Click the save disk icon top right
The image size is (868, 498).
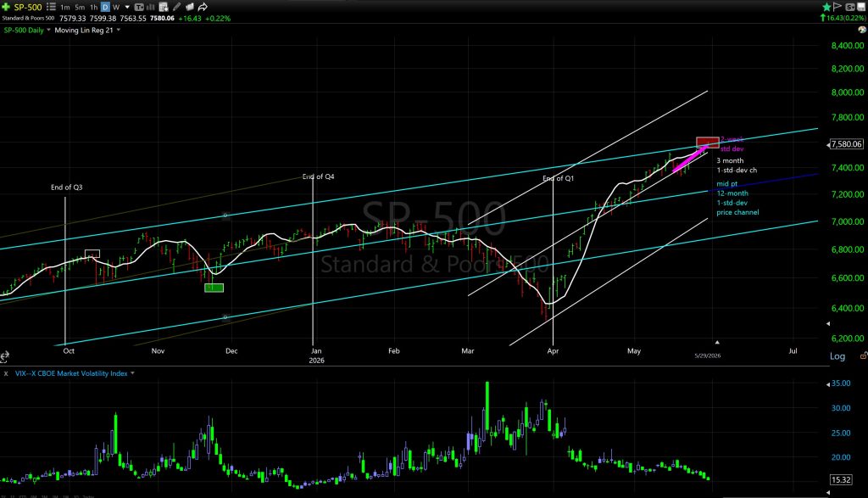click(862, 7)
